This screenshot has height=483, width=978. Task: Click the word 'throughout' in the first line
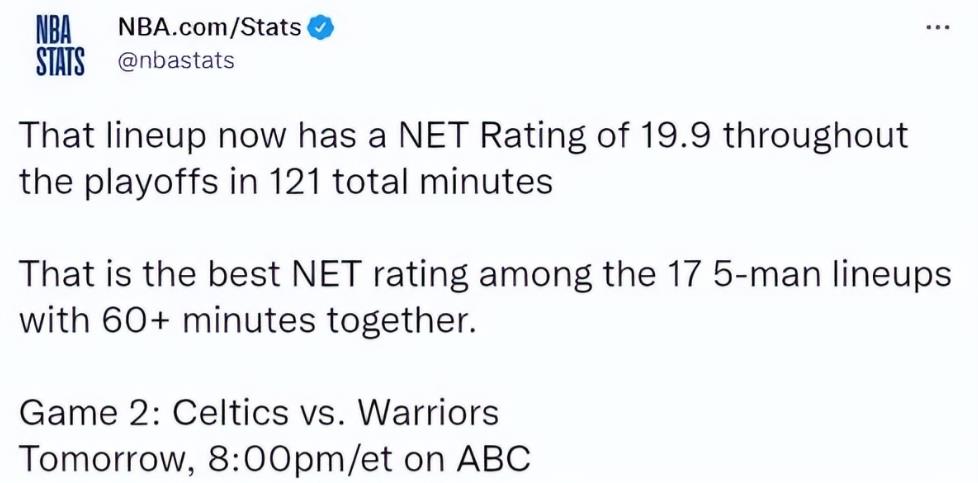pyautogui.click(x=817, y=137)
